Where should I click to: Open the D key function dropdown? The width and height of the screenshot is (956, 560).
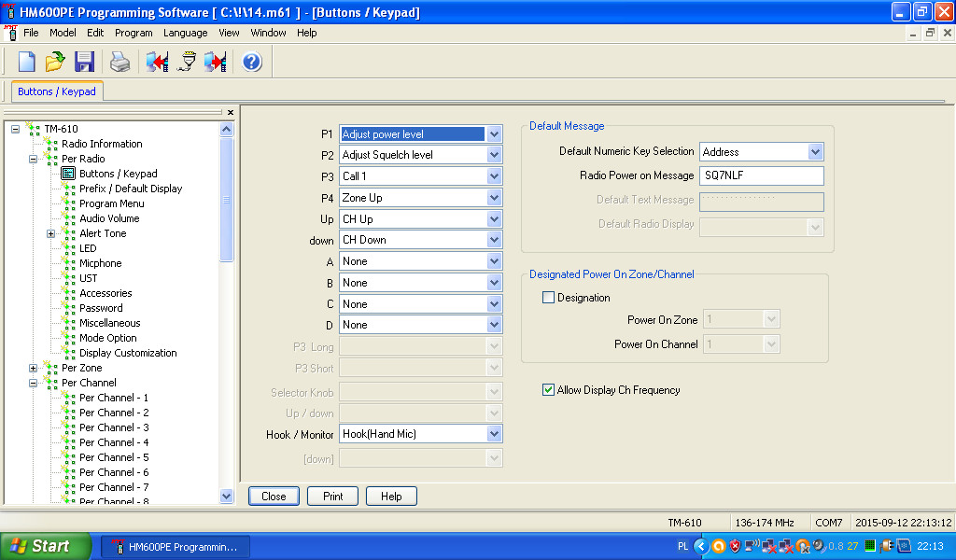pyautogui.click(x=495, y=325)
